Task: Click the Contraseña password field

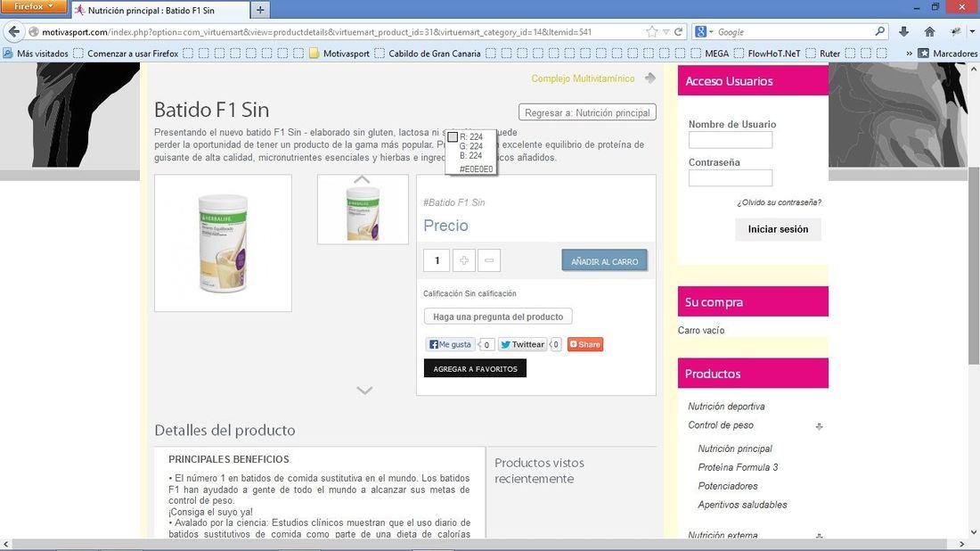Action: click(730, 178)
